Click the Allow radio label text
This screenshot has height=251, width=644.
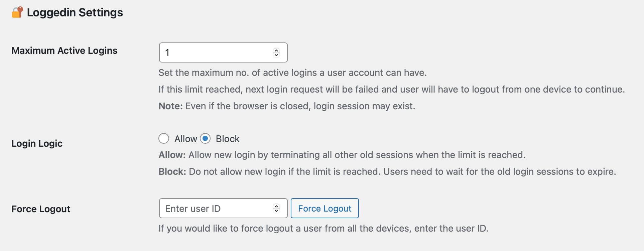(186, 138)
